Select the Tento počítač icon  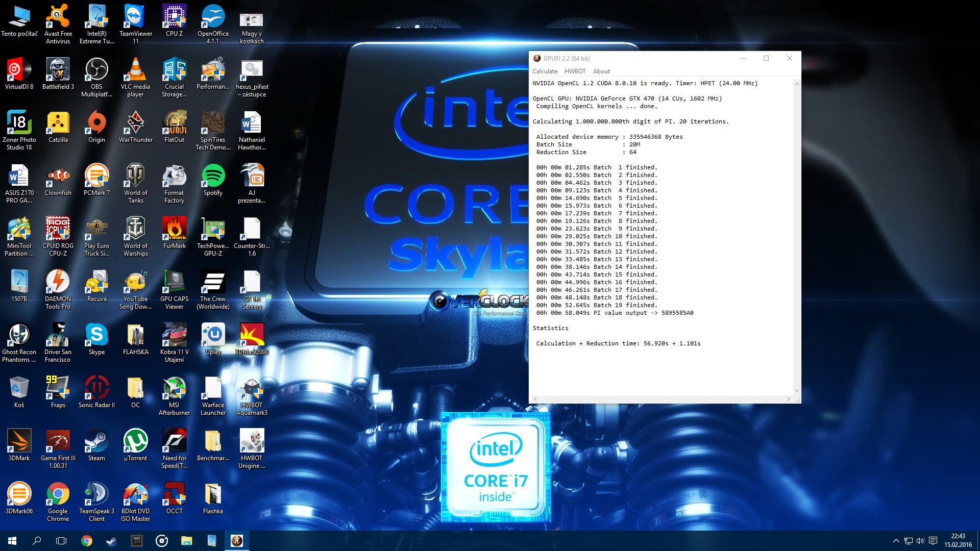[x=19, y=21]
